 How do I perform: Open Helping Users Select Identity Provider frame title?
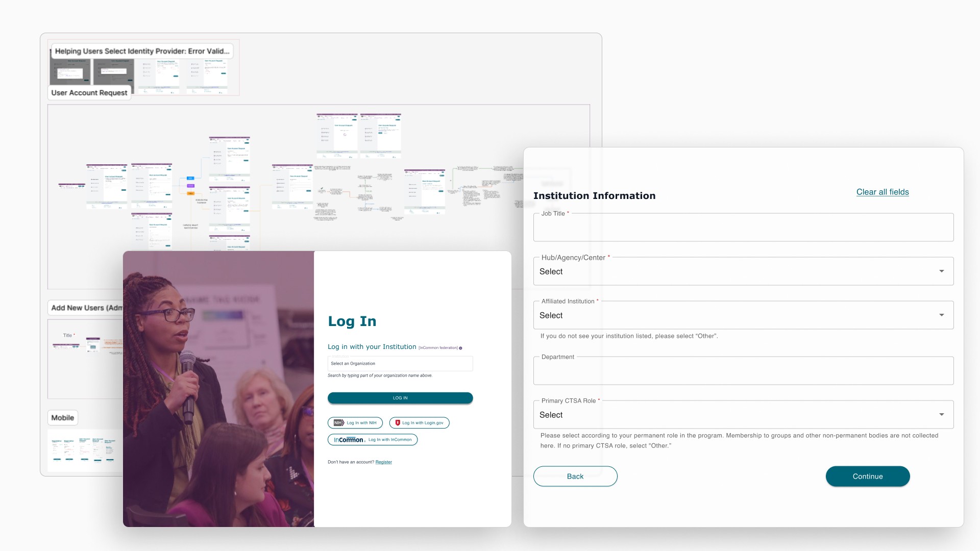(x=142, y=51)
